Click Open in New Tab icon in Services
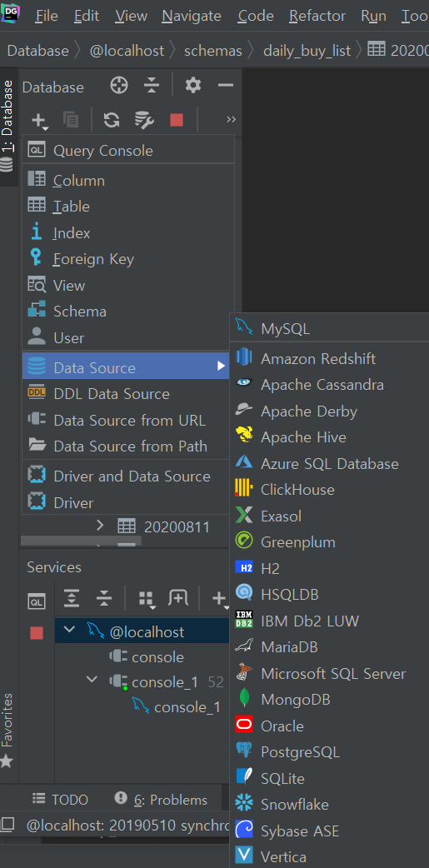Image resolution: width=429 pixels, height=868 pixels. coord(178,598)
